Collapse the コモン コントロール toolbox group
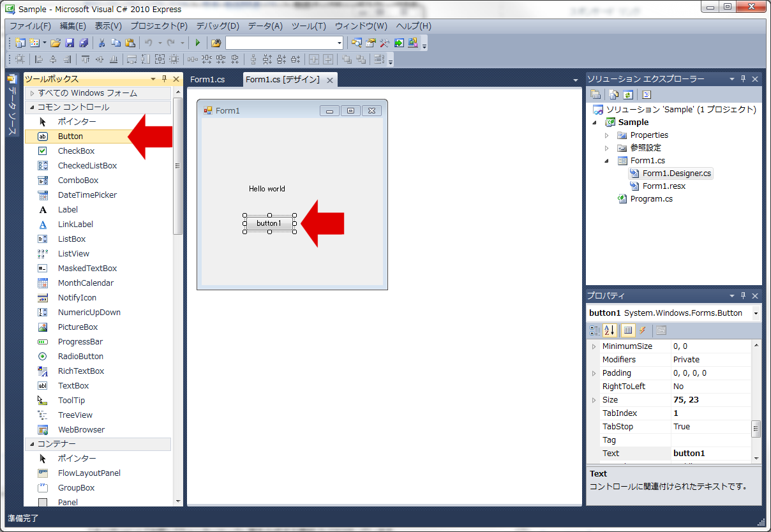Viewport: 771px width, 532px height. point(31,107)
